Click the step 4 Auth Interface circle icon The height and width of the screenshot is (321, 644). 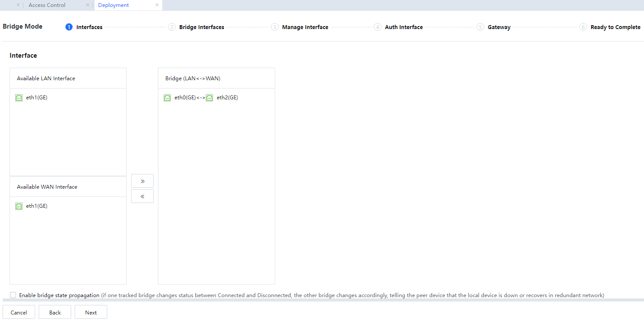pos(377,27)
